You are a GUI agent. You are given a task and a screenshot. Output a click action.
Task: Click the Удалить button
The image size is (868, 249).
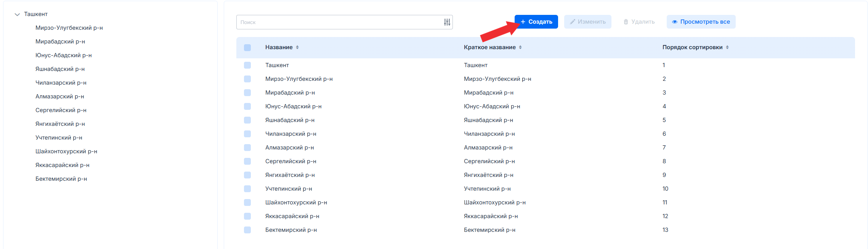point(639,22)
